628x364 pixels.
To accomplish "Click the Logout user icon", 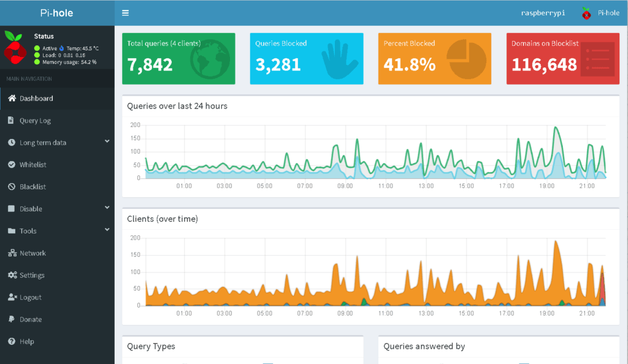I will [12, 297].
